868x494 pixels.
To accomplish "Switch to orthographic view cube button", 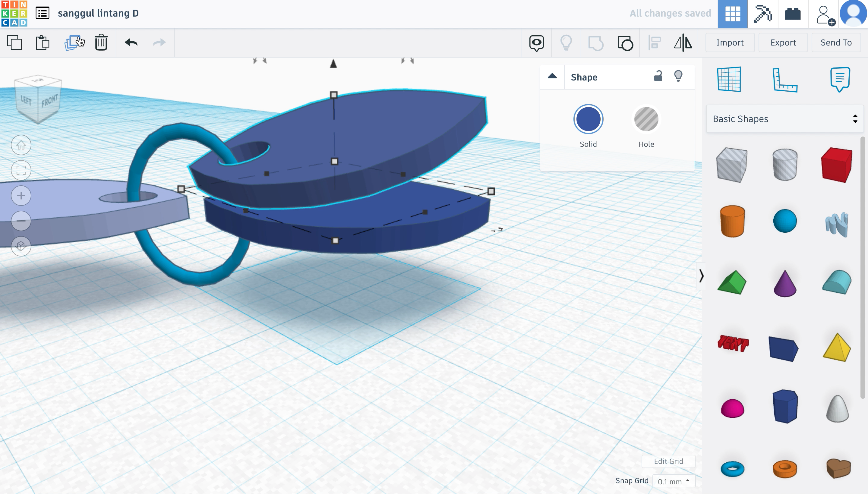I will click(x=21, y=246).
